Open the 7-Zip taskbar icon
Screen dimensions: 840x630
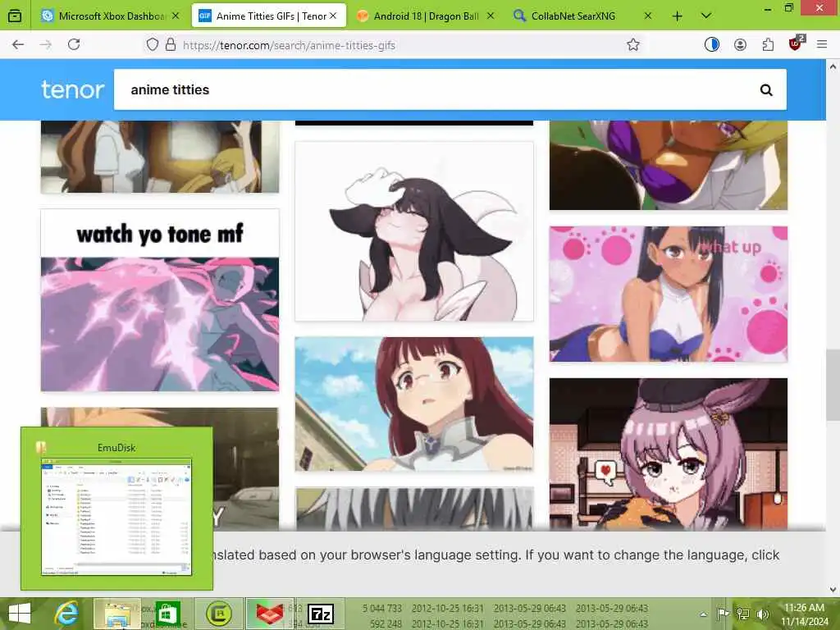(x=321, y=614)
